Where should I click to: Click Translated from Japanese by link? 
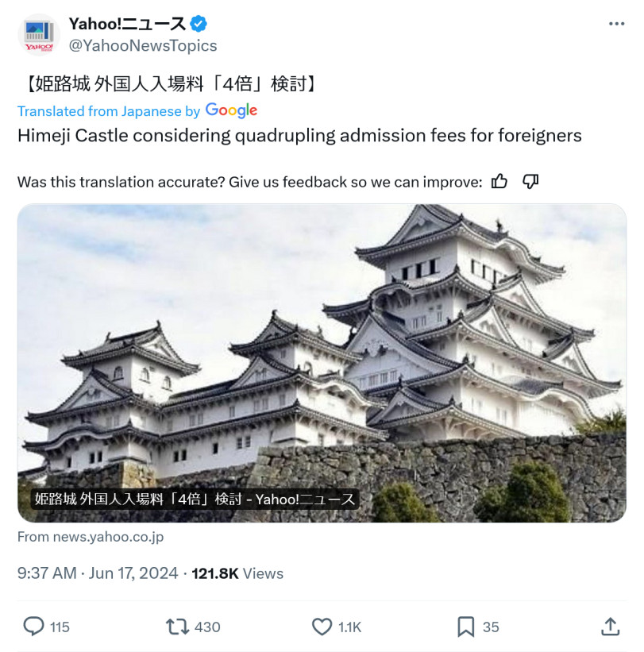pos(109,111)
